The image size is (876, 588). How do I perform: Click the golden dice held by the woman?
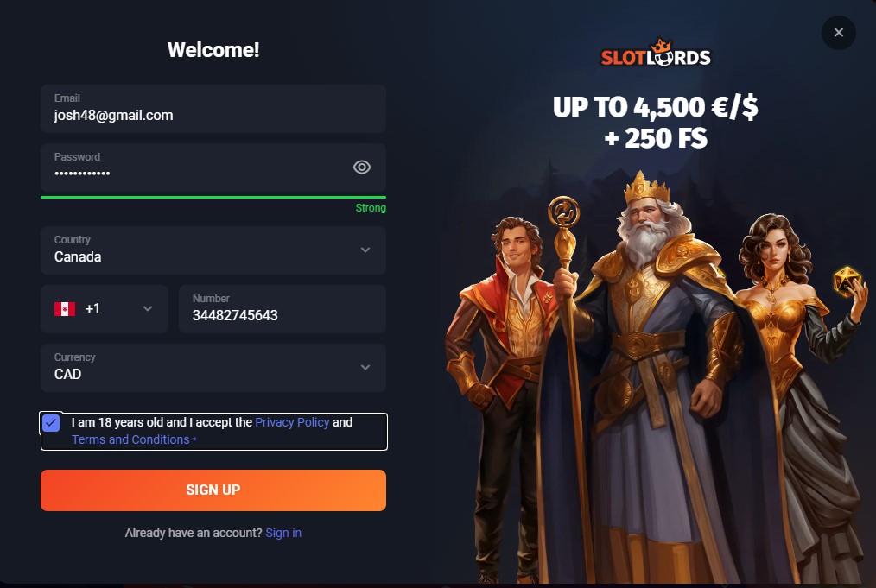coord(846,281)
